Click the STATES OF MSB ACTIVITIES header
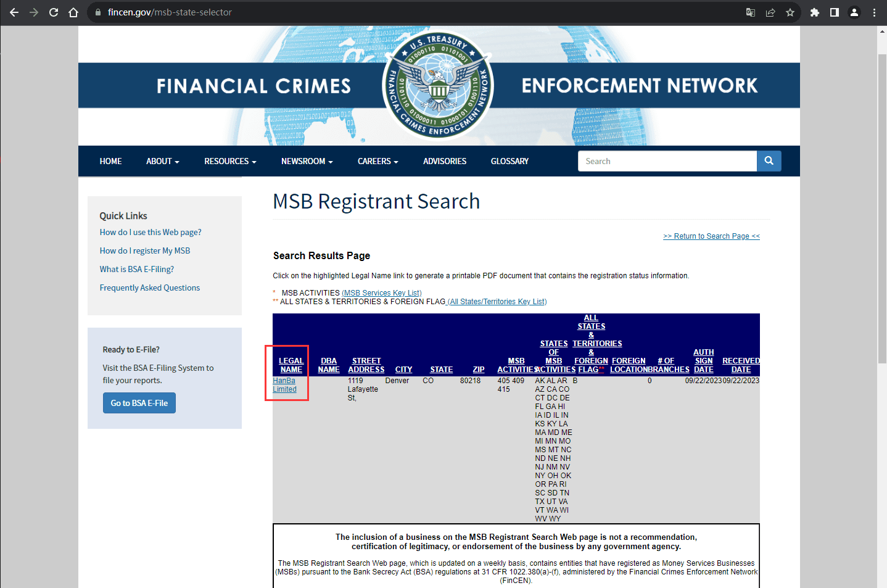 coord(554,357)
